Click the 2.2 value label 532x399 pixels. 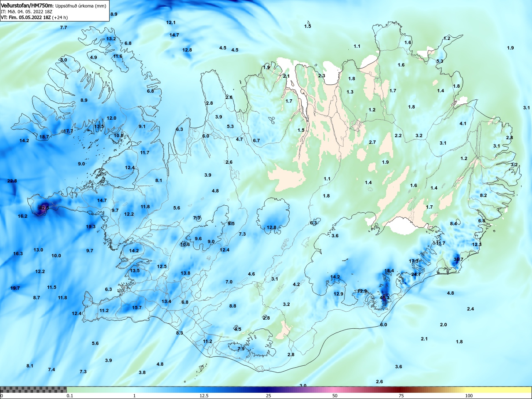tap(398, 135)
